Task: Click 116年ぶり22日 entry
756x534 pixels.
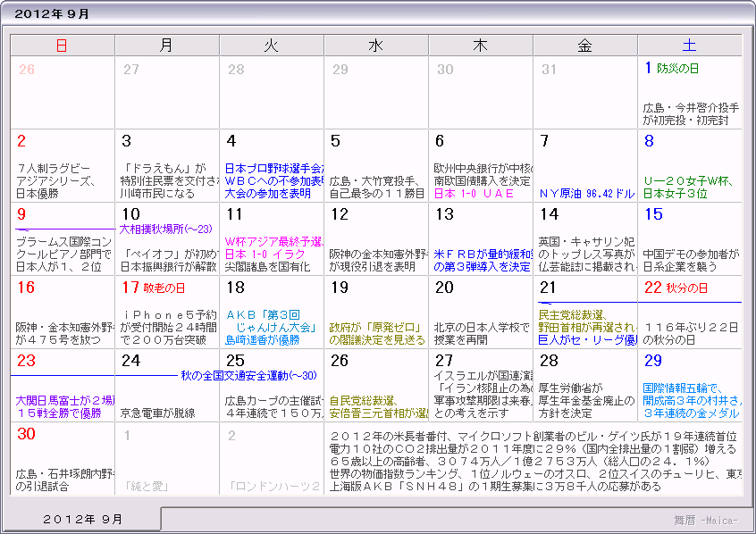Action: point(691,333)
